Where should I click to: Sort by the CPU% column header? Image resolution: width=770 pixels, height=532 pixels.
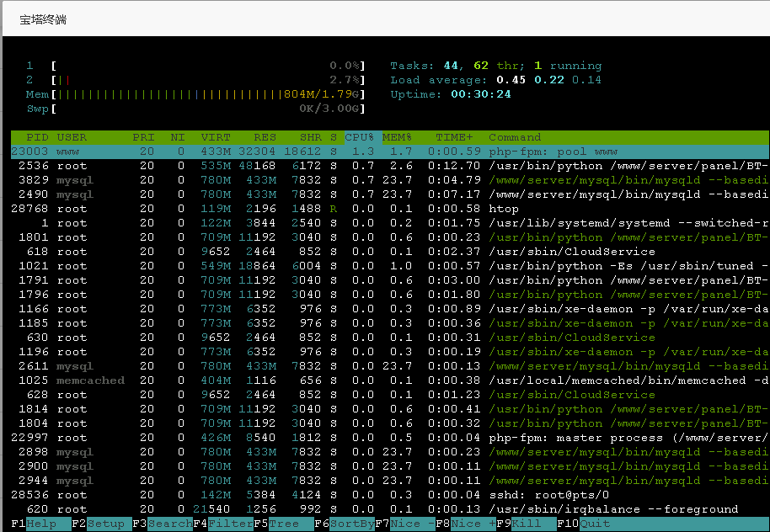[x=360, y=137]
